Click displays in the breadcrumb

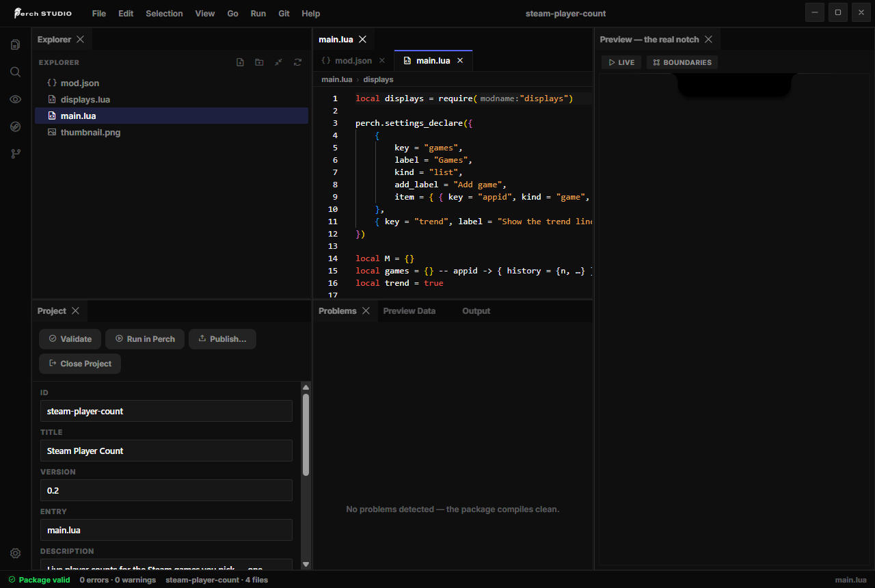378,79
